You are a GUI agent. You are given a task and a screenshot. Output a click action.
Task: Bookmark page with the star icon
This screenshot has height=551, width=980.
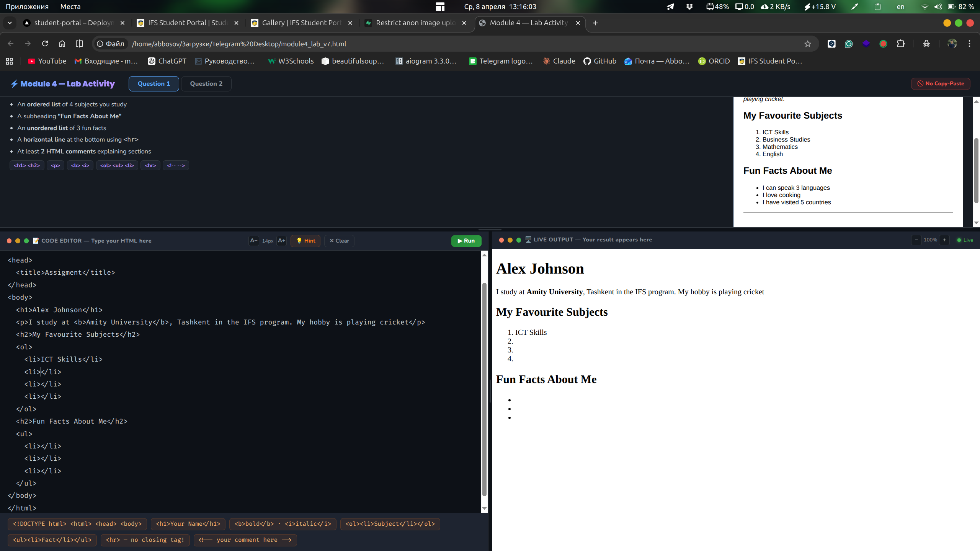click(x=808, y=44)
